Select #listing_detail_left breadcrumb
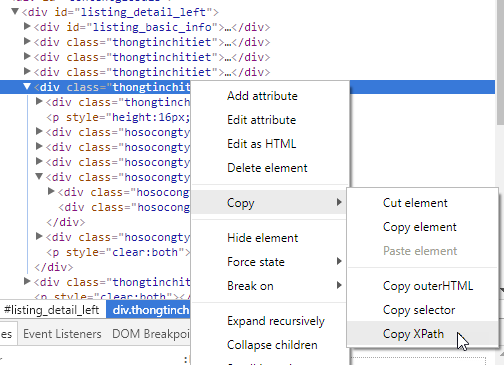 click(52, 310)
